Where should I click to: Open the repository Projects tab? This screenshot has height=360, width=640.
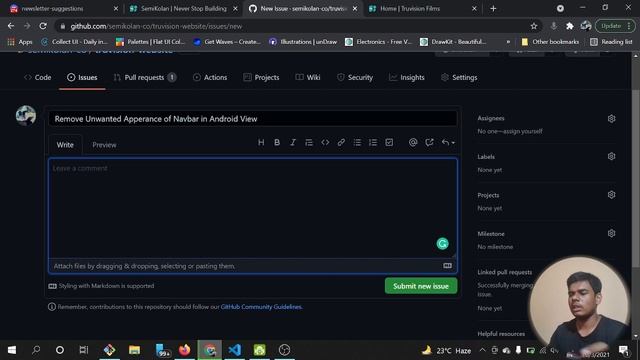pos(261,77)
